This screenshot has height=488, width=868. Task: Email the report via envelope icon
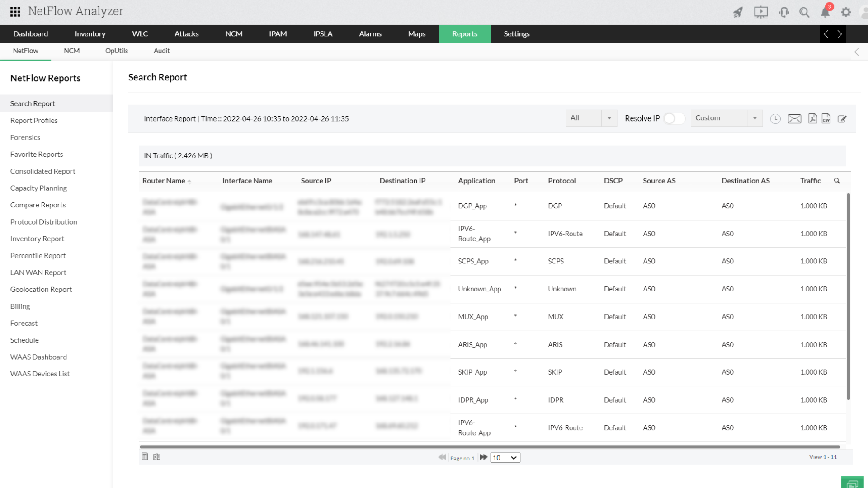coord(794,119)
